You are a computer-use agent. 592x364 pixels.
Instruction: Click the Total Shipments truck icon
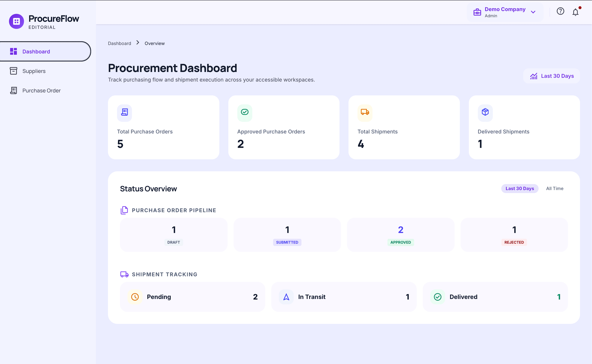pos(365,112)
